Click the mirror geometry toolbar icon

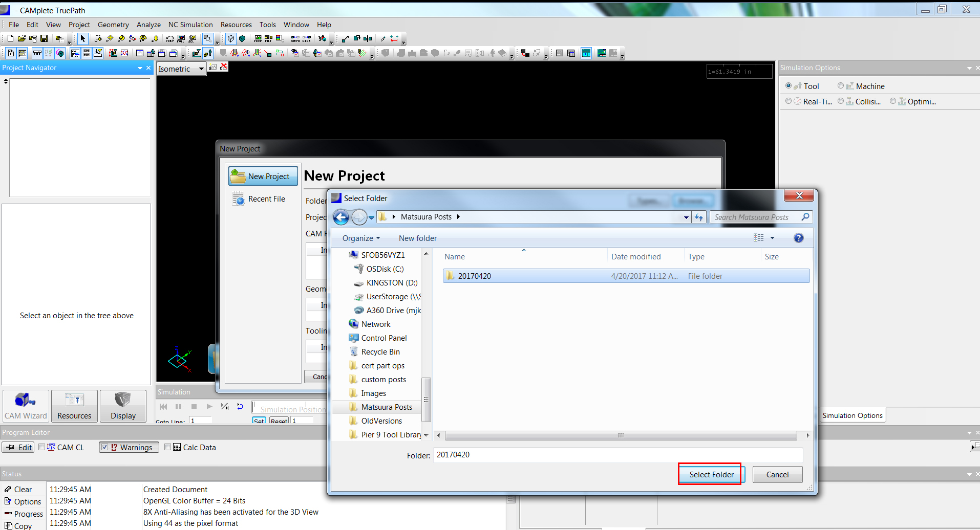click(x=368, y=38)
